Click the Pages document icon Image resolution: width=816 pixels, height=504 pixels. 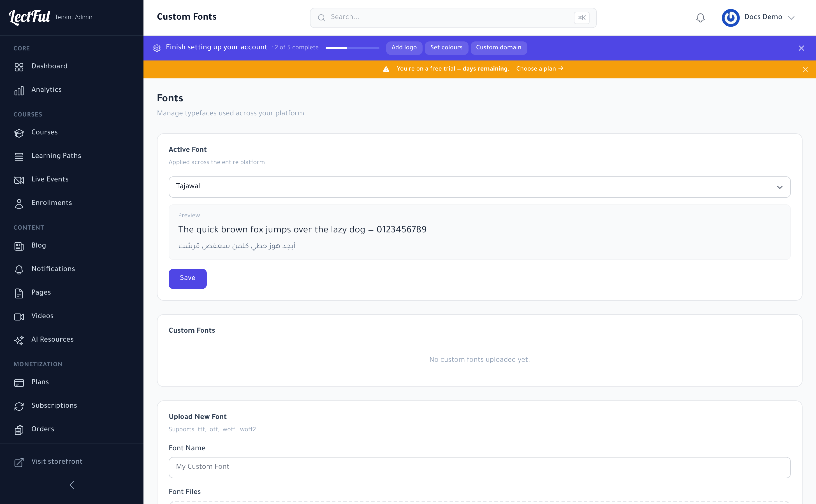(19, 293)
